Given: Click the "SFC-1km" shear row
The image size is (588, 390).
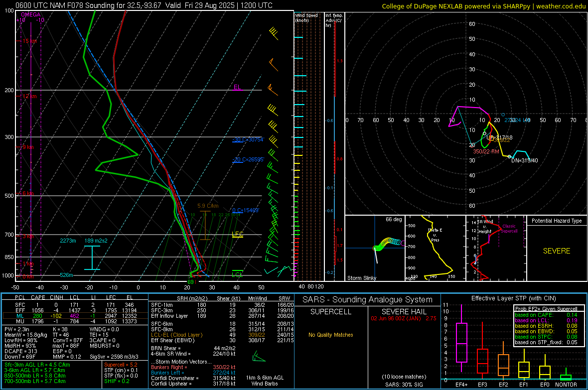Looking at the screenshot, I should (x=222, y=305).
